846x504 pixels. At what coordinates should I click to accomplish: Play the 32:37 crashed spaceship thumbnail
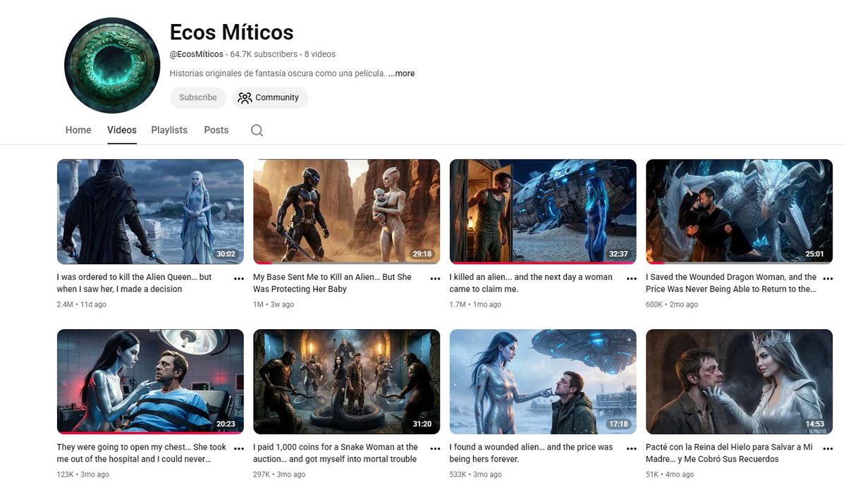coord(543,211)
